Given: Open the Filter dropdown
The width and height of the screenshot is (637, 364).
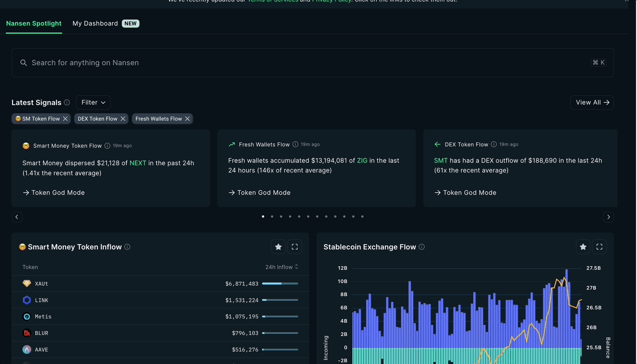Looking at the screenshot, I should point(93,102).
